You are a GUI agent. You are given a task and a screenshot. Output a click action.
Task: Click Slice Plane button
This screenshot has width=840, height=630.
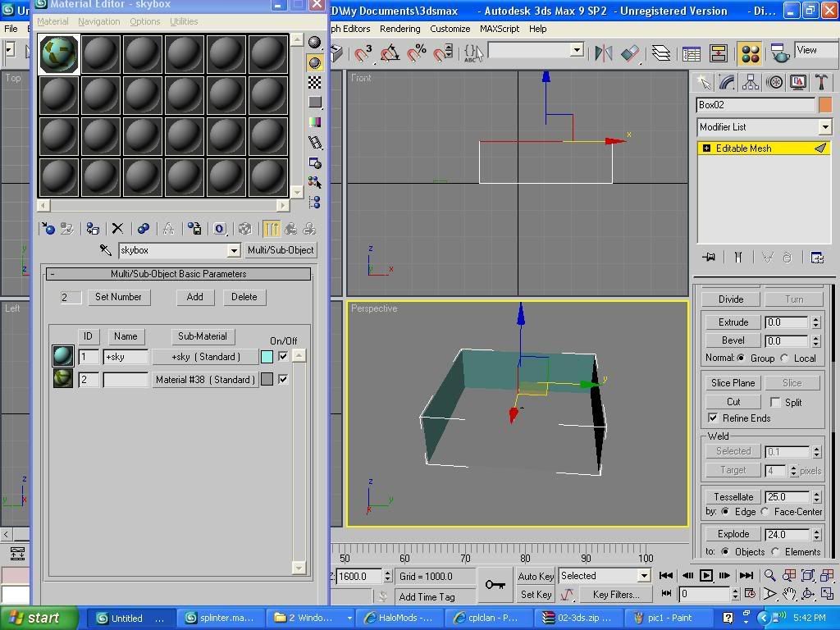733,382
